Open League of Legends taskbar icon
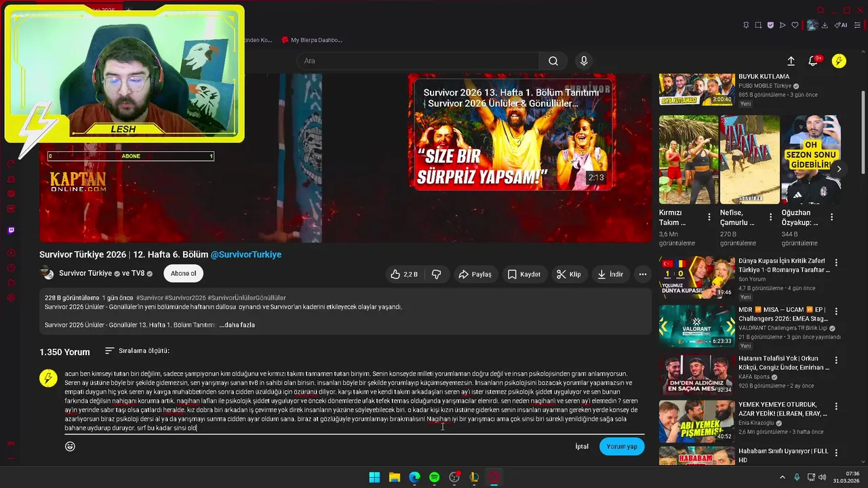Image resolution: width=868 pixels, height=488 pixels. (474, 477)
